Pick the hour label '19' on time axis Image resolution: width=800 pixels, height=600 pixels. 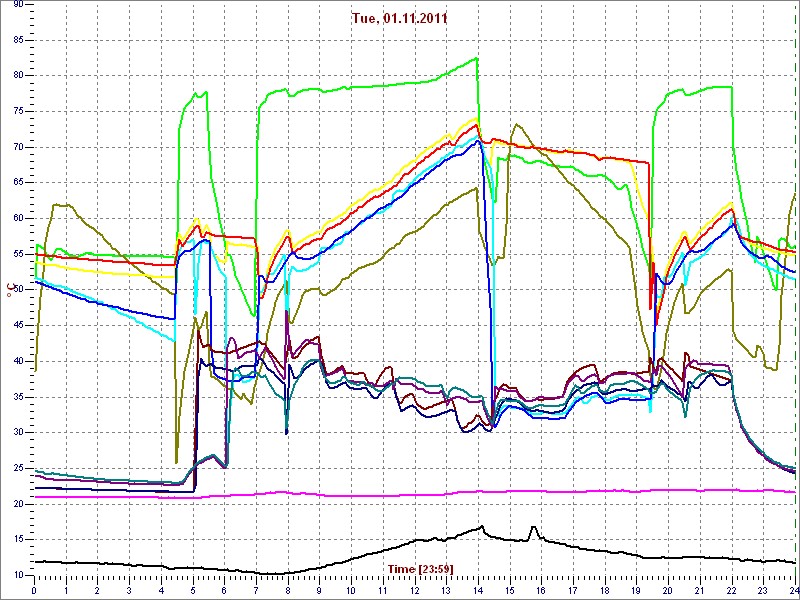[x=636, y=589]
